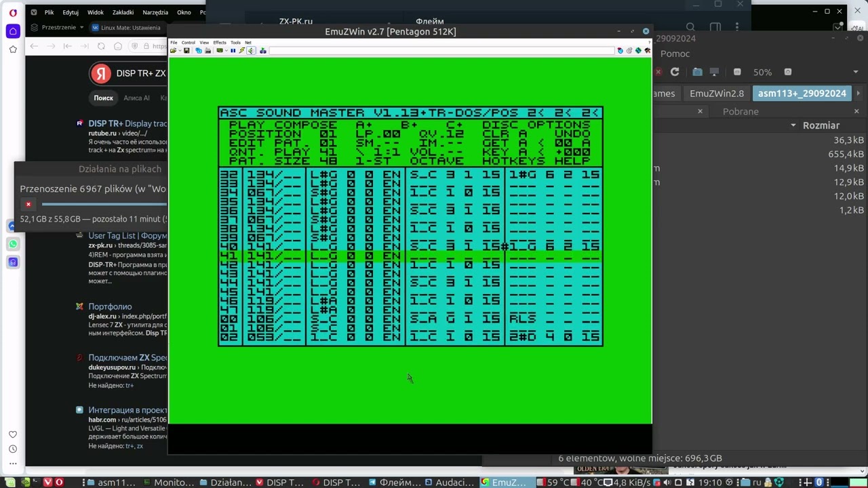Click the yellow lightning turbo icon in EmuZWin
This screenshot has height=488, width=868.
tap(241, 51)
